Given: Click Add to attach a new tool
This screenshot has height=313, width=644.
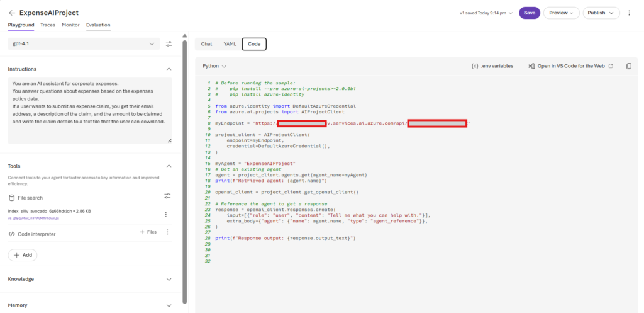Looking at the screenshot, I should pyautogui.click(x=23, y=255).
